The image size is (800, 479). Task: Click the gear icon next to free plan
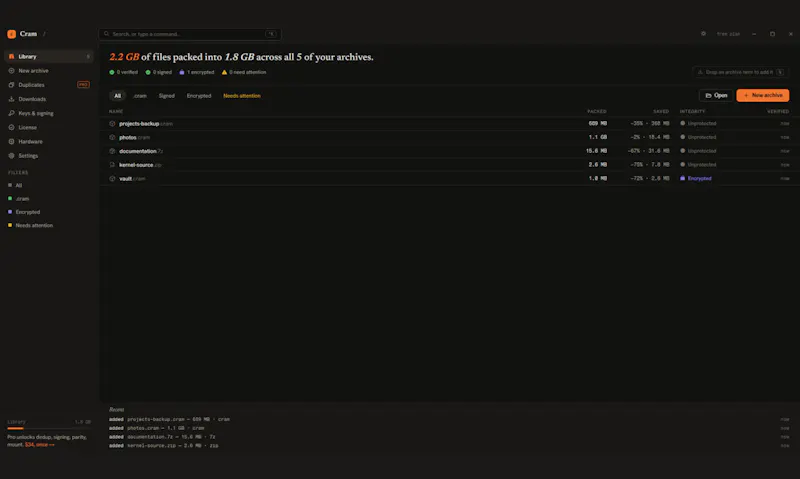coord(703,34)
